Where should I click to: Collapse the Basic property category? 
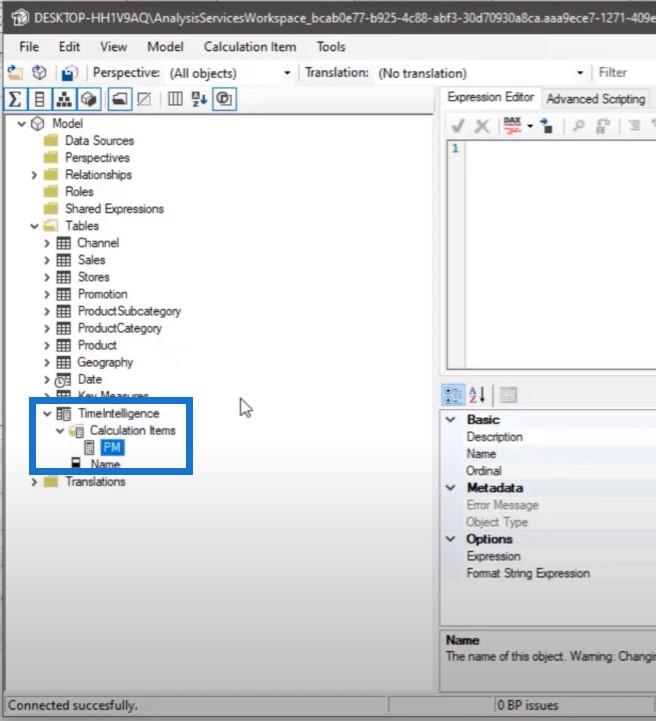click(451, 419)
